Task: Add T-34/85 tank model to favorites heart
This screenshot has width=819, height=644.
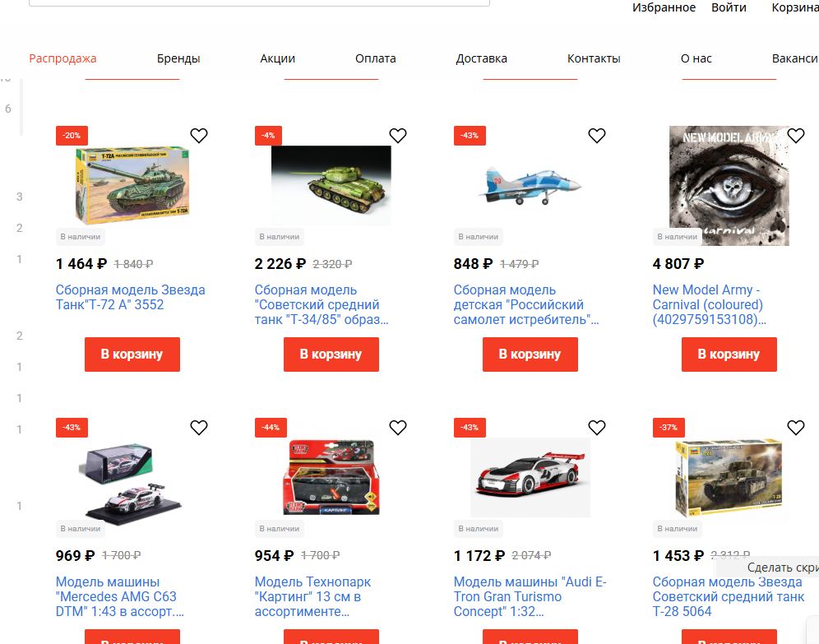Action: coord(397,136)
